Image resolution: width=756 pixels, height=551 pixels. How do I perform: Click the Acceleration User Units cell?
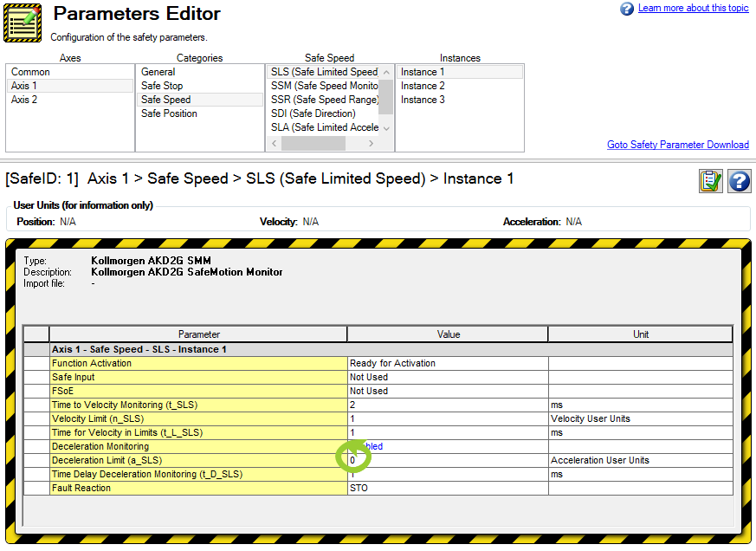640,461
